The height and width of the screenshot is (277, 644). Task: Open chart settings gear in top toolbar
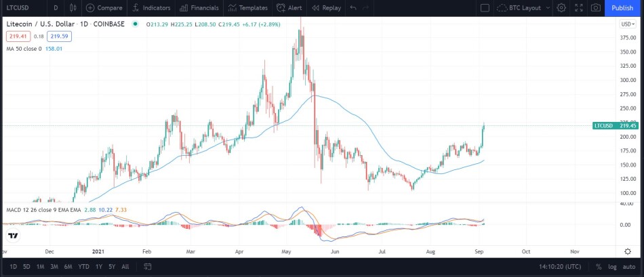561,8
